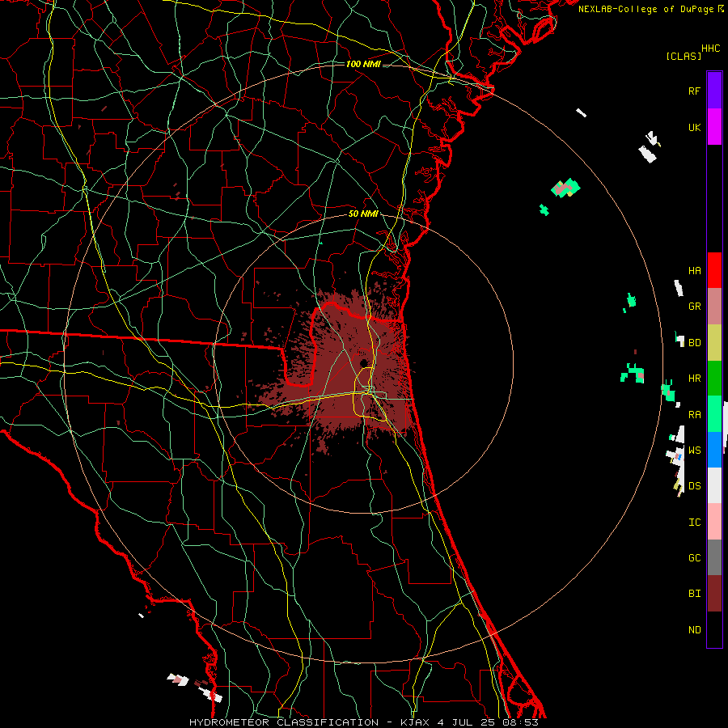This screenshot has width=728, height=728.
Task: Click the IC legend label
Action: tap(695, 522)
